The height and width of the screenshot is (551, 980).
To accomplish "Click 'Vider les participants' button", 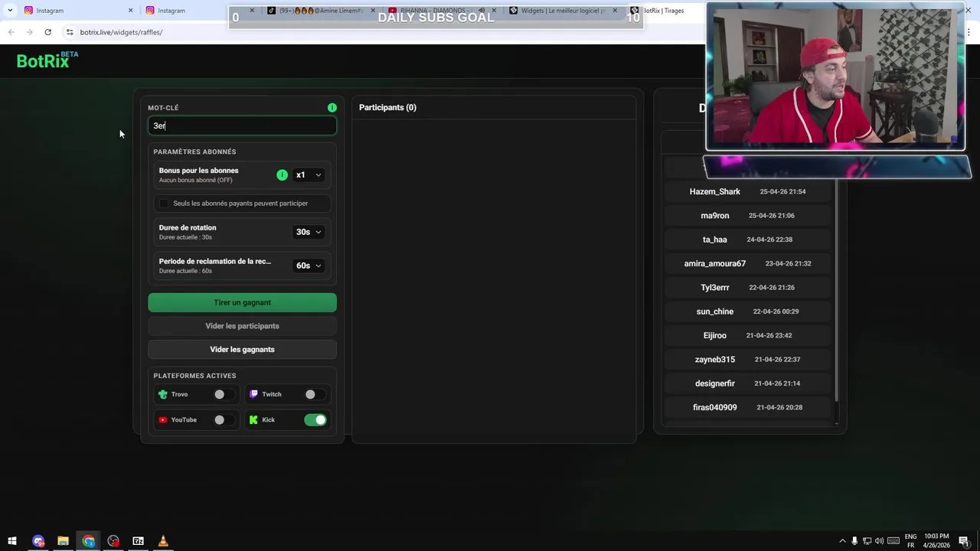I will [242, 326].
